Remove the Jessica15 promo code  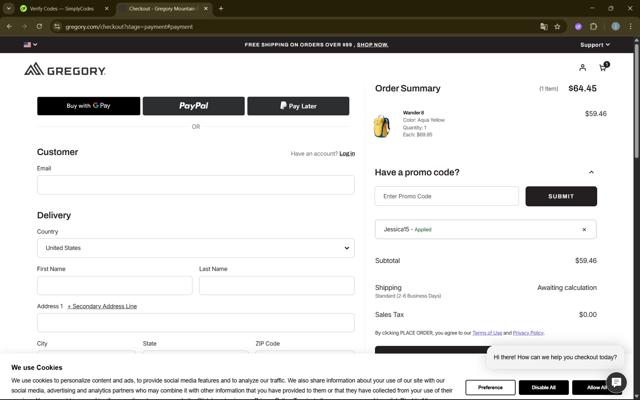coord(584,229)
